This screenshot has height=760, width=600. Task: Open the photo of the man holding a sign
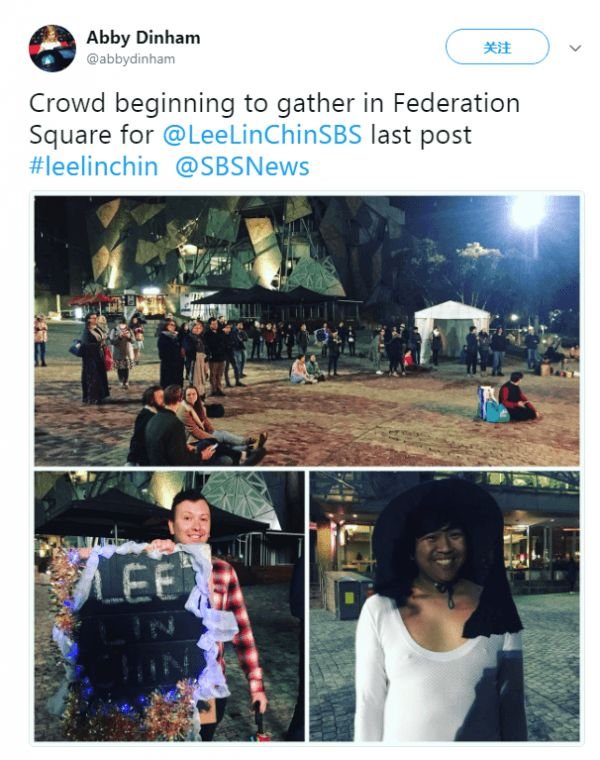click(x=170, y=606)
